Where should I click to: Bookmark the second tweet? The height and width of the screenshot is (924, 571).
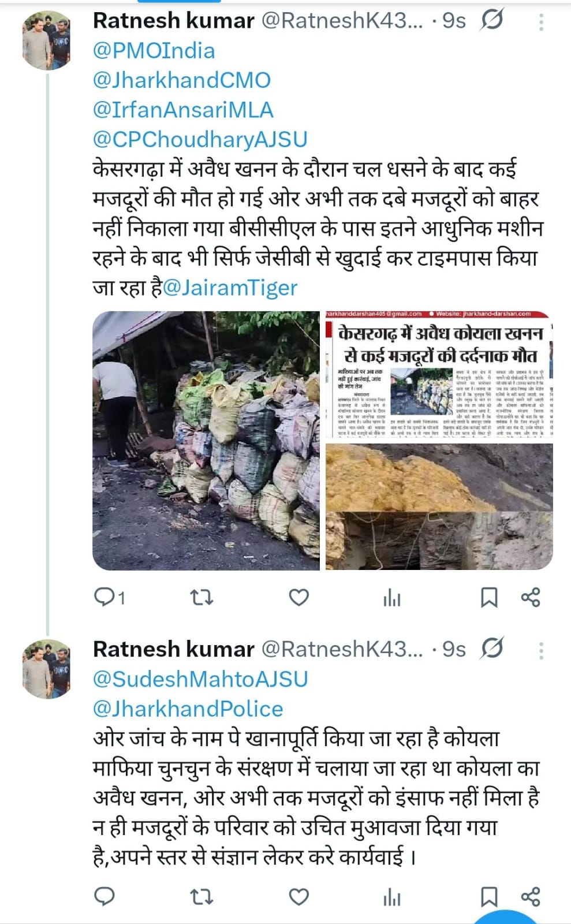coord(489,897)
